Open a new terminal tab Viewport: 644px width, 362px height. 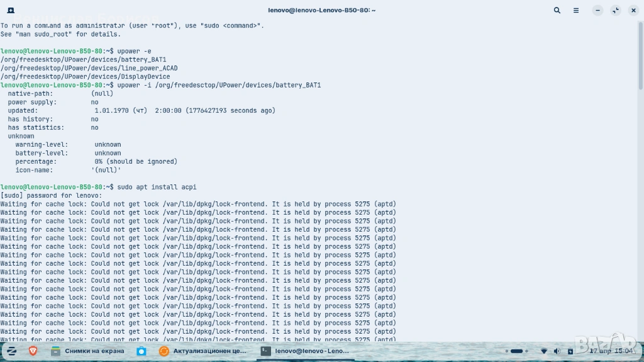point(11,11)
